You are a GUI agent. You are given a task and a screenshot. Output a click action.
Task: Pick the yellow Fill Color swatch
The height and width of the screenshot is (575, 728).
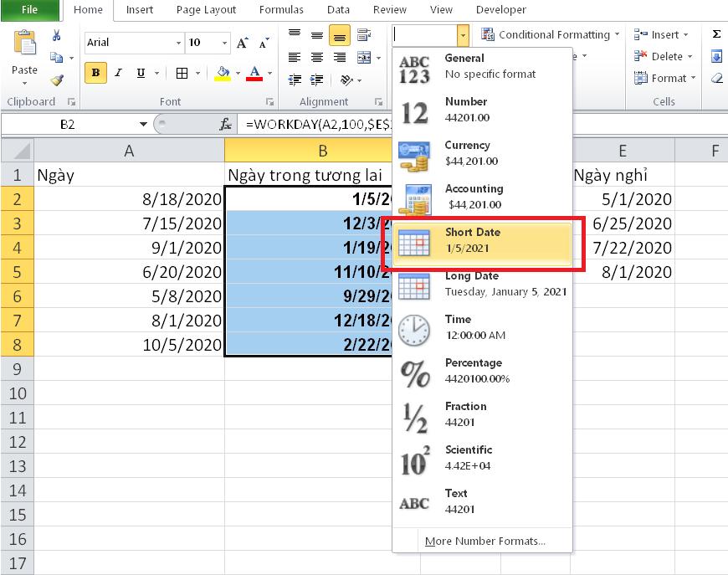point(224,74)
